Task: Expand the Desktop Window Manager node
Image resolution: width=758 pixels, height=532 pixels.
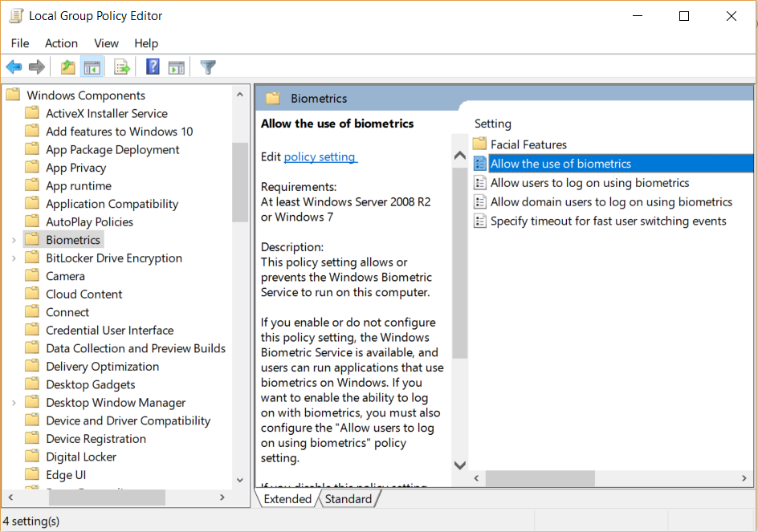Action: [14, 403]
